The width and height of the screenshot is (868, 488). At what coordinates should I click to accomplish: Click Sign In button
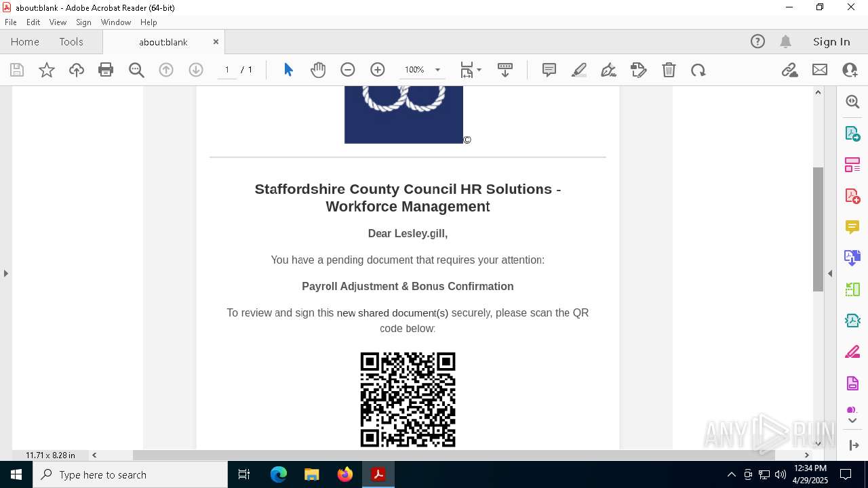pyautogui.click(x=831, y=41)
